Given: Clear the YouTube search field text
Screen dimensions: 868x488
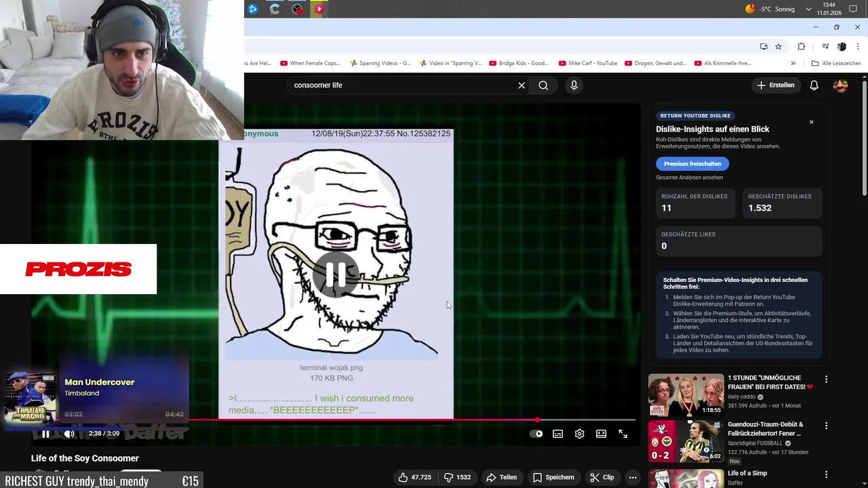Looking at the screenshot, I should 521,85.
